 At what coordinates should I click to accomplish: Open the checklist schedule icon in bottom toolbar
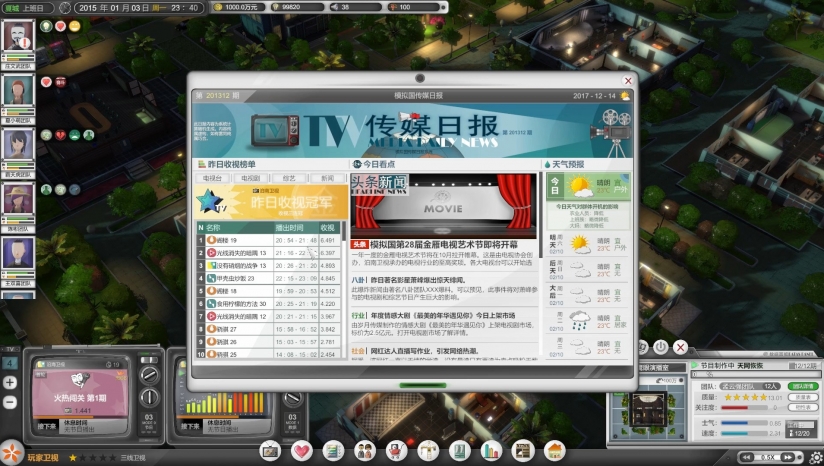(333, 451)
